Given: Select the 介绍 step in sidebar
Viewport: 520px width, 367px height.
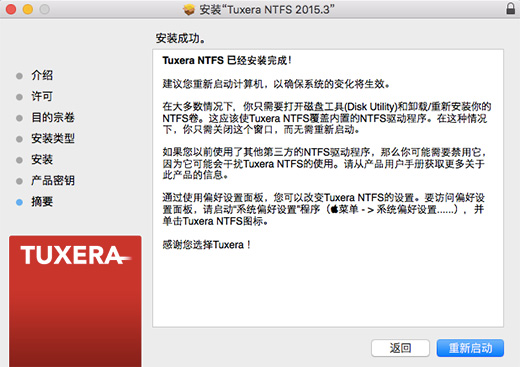Looking at the screenshot, I should [x=42, y=75].
